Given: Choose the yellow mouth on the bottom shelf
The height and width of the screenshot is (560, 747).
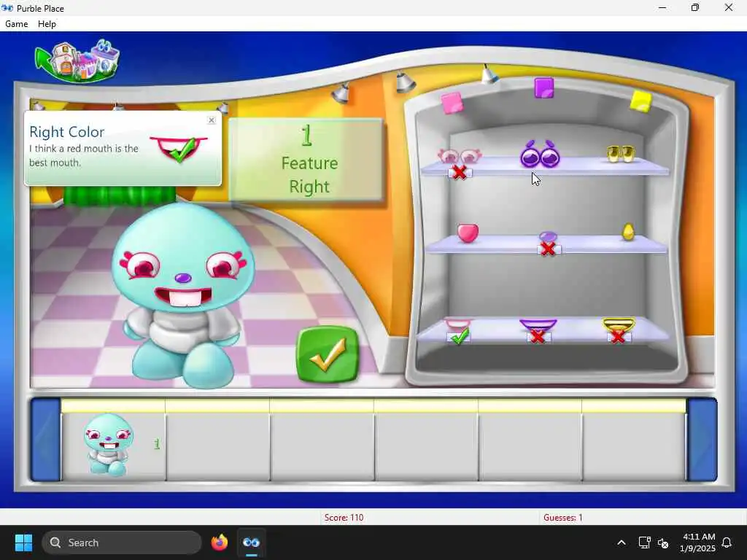Looking at the screenshot, I should click(619, 324).
